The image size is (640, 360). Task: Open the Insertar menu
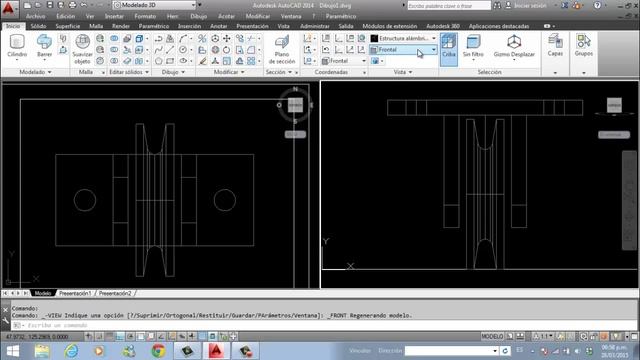point(114,16)
